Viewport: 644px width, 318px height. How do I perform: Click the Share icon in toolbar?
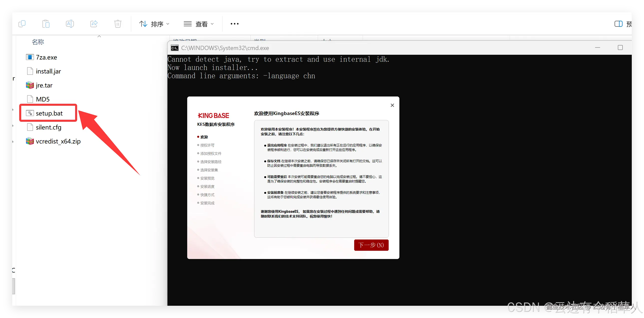94,24
